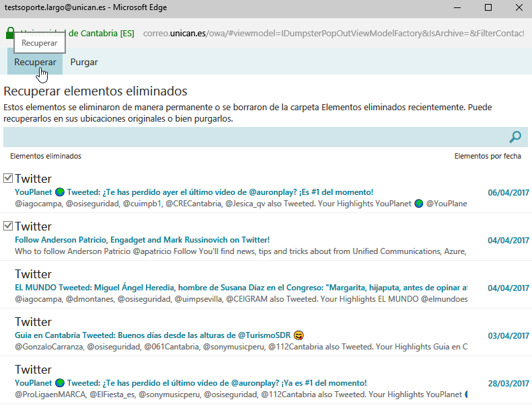This screenshot has width=532, height=416.
Task: Select the Elementos eliminados label
Action: point(46,156)
